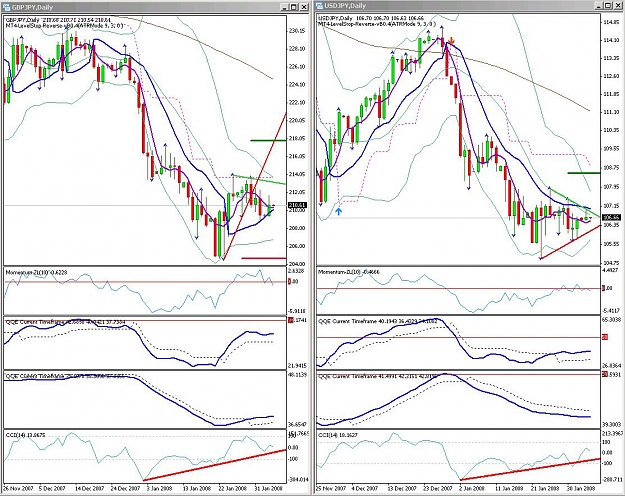Click the GBPJPY chart window icon
The image size is (625, 496).
[6, 7]
